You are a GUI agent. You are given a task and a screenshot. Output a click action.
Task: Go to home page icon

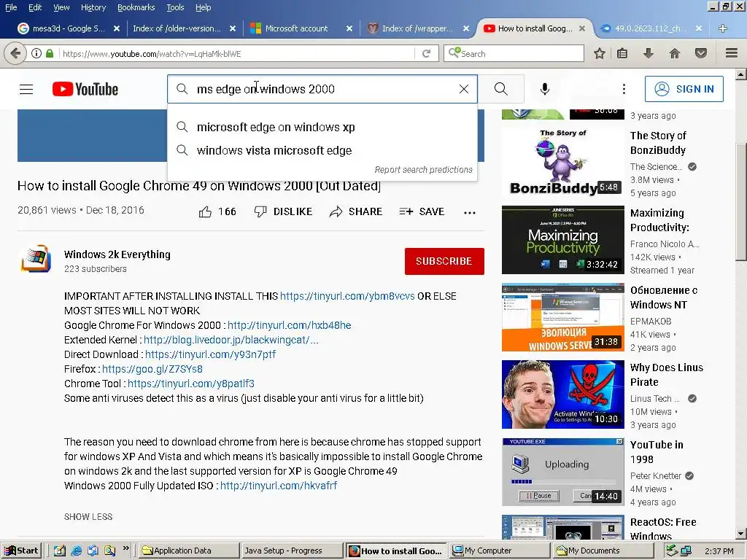(675, 53)
